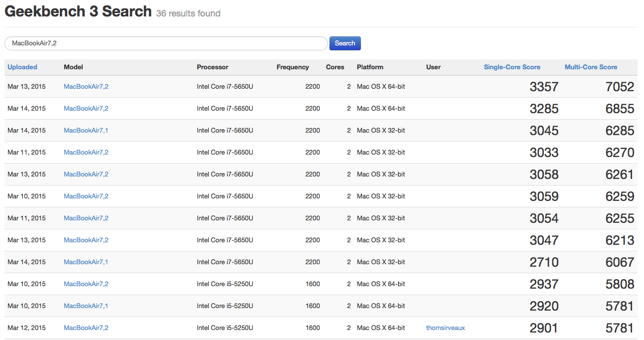Viewport: 644px width, 340px height.
Task: Open the MacBookAir7,1 result scoring 6285
Action: pyautogui.click(x=86, y=130)
